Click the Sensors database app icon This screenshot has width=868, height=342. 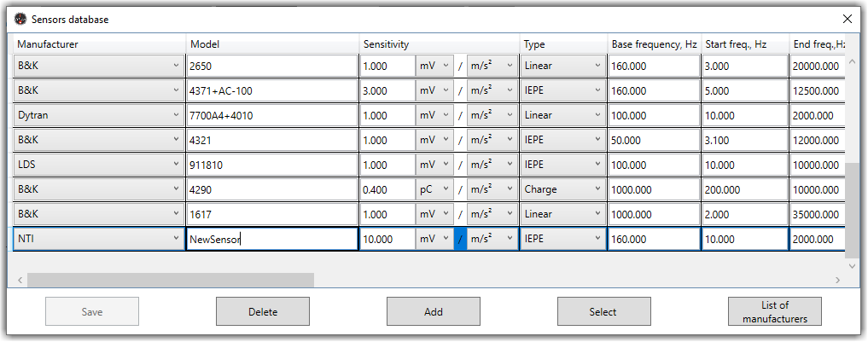point(20,19)
